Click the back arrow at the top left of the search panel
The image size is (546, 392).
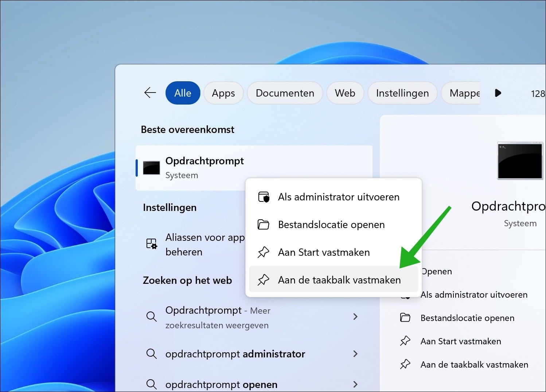click(x=150, y=93)
